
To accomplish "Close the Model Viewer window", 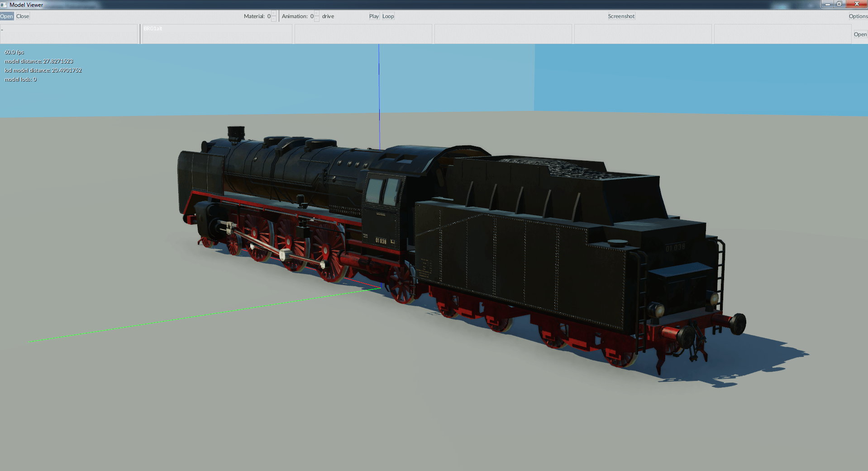I will (x=857, y=4).
